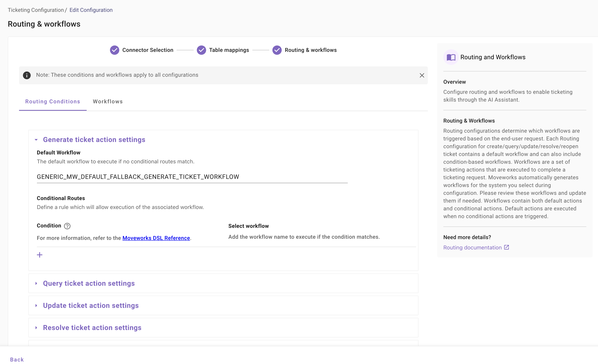Click the book icon beside Routing and Workflows
The height and width of the screenshot is (364, 598).
451,57
